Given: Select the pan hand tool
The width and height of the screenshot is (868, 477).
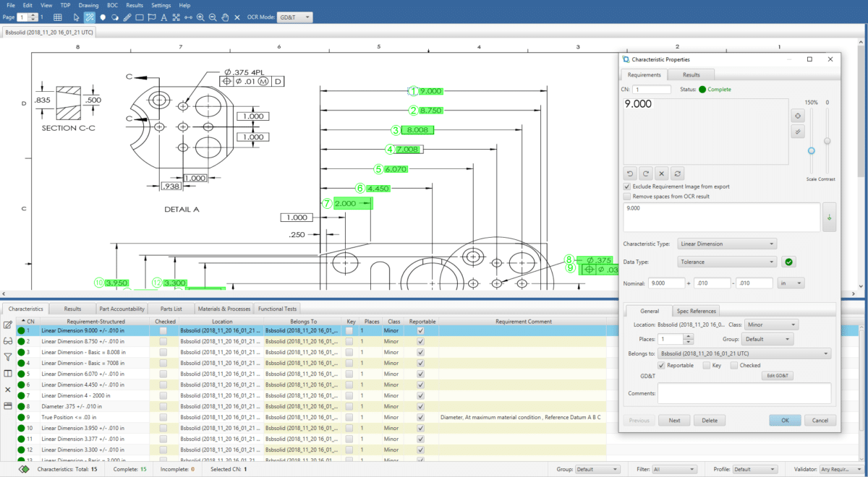Looking at the screenshot, I should [225, 17].
